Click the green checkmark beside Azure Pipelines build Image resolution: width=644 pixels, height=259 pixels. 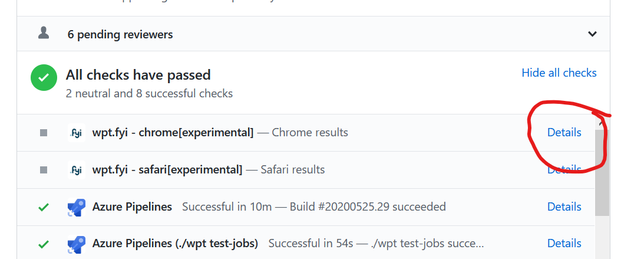[44, 207]
